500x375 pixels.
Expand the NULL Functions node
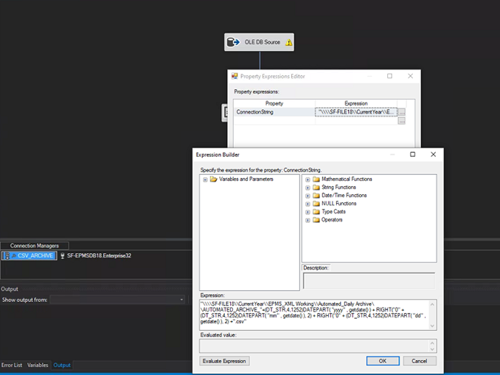[308, 204]
